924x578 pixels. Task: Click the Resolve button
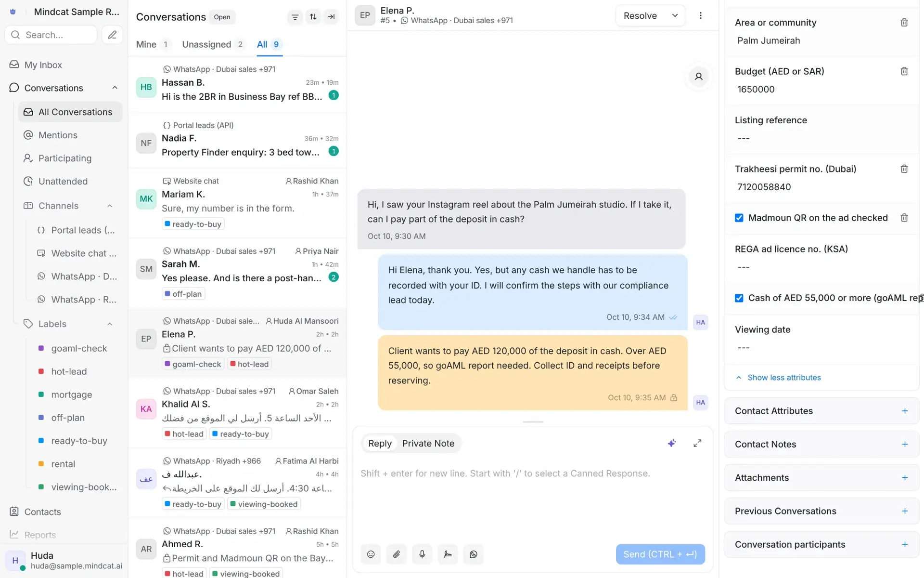tap(640, 15)
